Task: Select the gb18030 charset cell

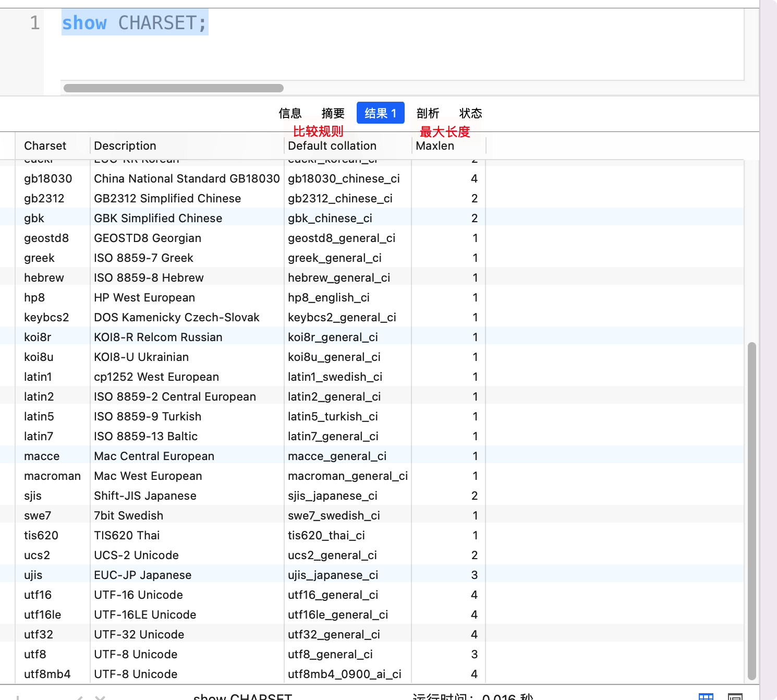Action: pos(48,178)
